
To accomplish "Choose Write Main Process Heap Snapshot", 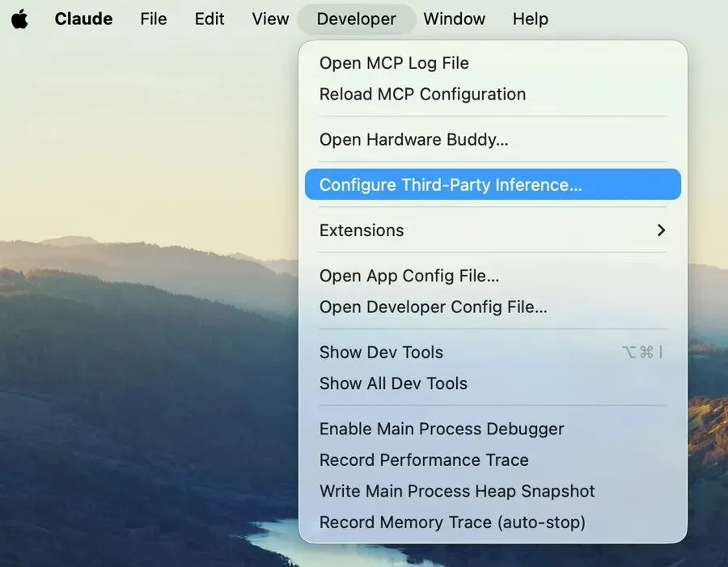I will click(x=493, y=491).
